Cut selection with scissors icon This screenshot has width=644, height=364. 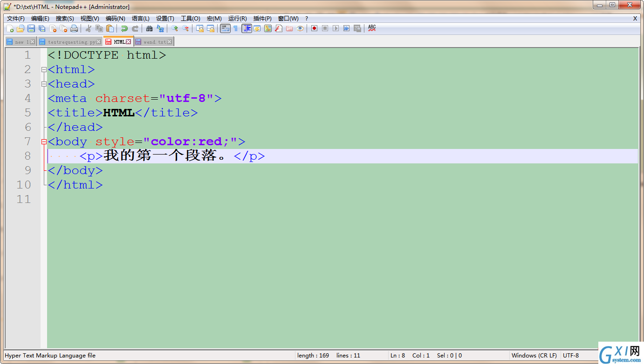pyautogui.click(x=88, y=28)
